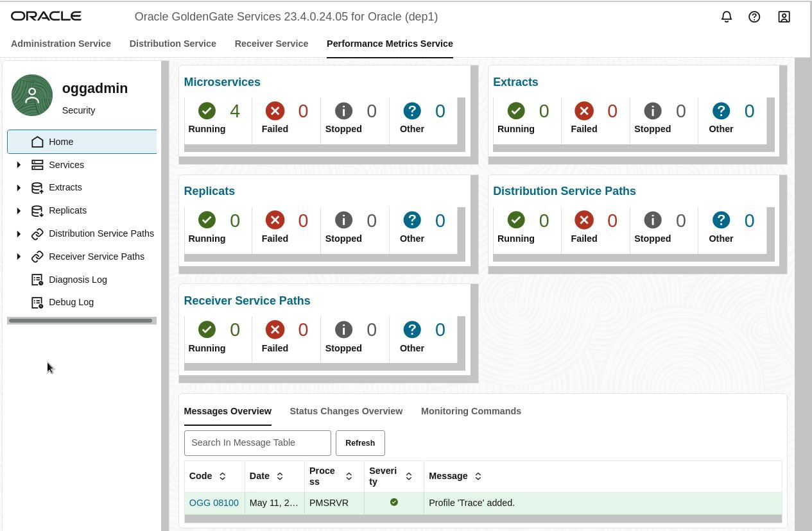
Task: Sort the table by Message column
Action: click(x=478, y=476)
